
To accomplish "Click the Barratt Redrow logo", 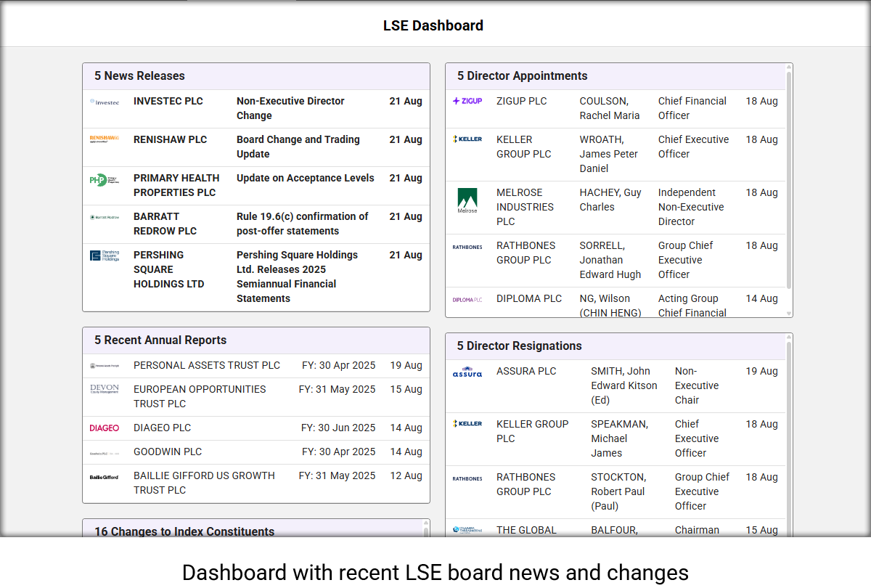I will click(x=105, y=216).
